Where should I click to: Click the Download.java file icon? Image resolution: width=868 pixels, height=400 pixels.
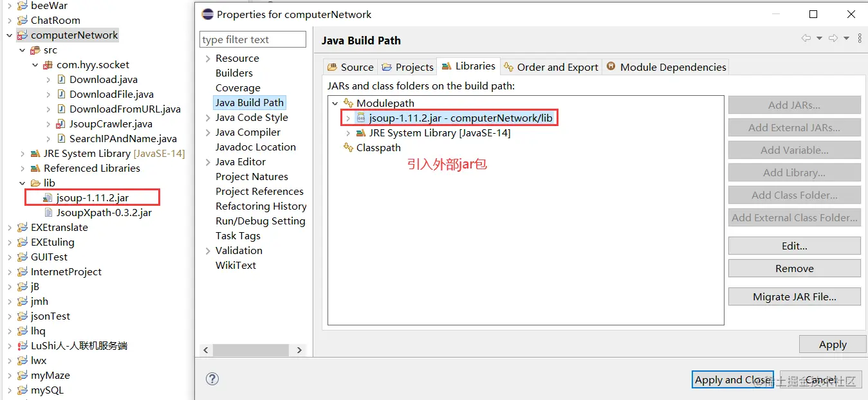pyautogui.click(x=61, y=80)
